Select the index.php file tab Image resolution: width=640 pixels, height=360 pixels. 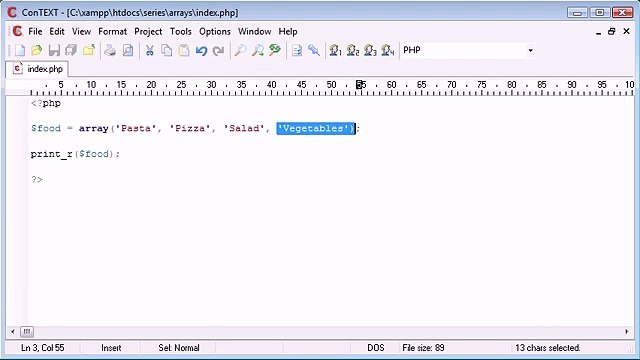pyautogui.click(x=38, y=69)
